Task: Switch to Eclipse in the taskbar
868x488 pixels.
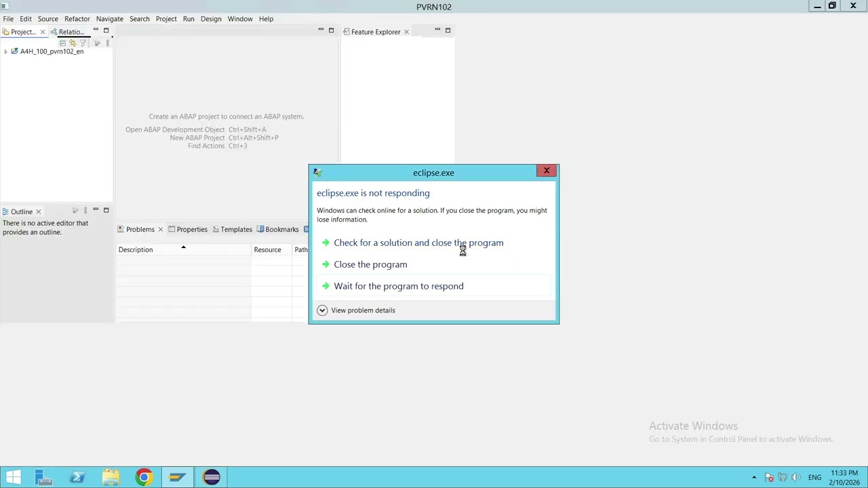Action: 212,477
